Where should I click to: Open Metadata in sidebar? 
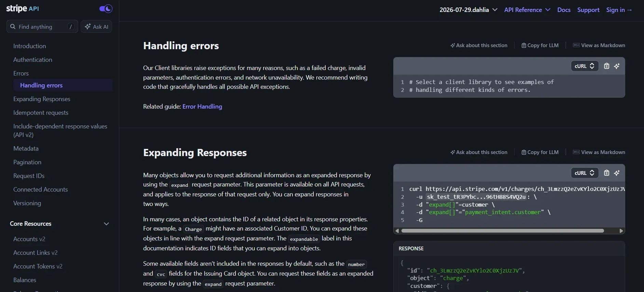point(26,149)
